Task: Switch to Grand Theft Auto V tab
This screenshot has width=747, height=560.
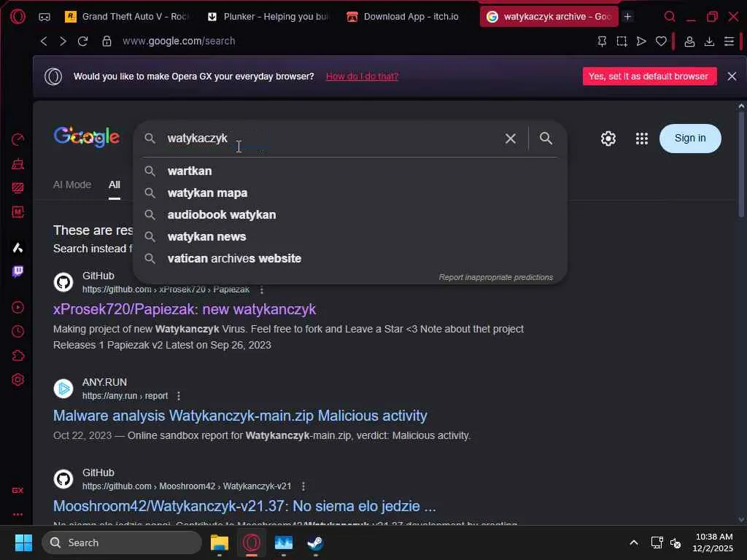Action: tap(125, 17)
